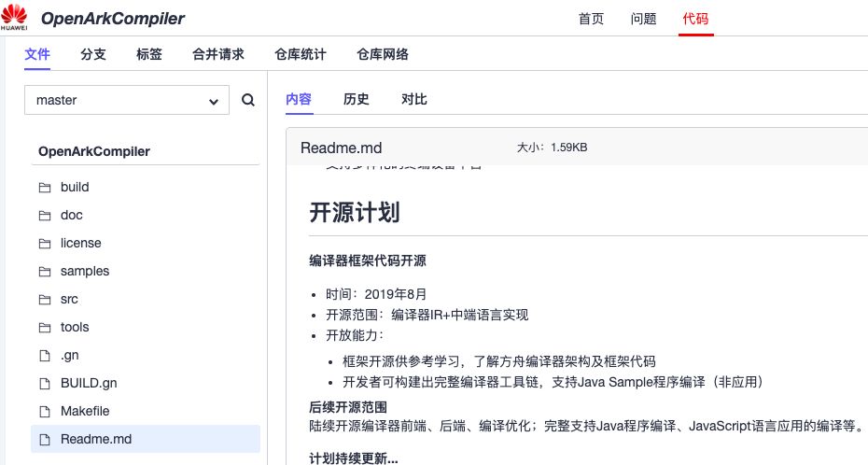Open the 问题 navigation item
868x465 pixels.
pos(643,19)
